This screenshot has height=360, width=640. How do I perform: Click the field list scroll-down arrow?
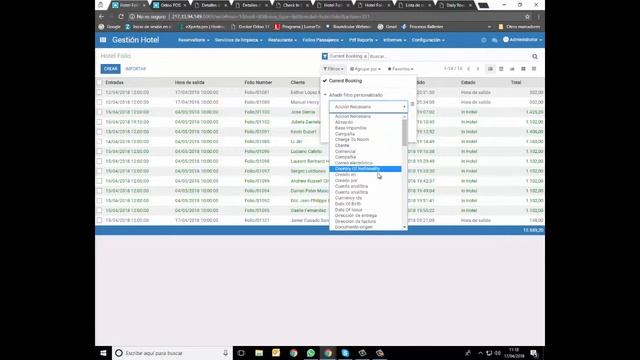tap(404, 227)
